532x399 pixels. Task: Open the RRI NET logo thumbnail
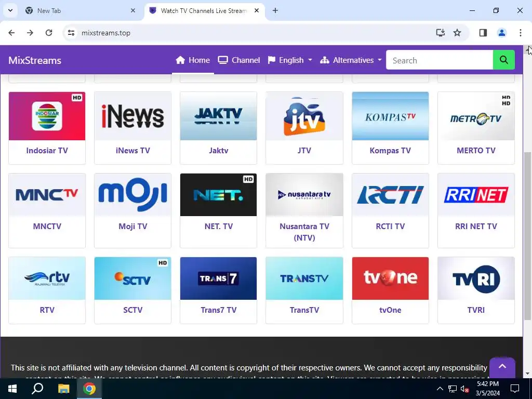coord(476,195)
